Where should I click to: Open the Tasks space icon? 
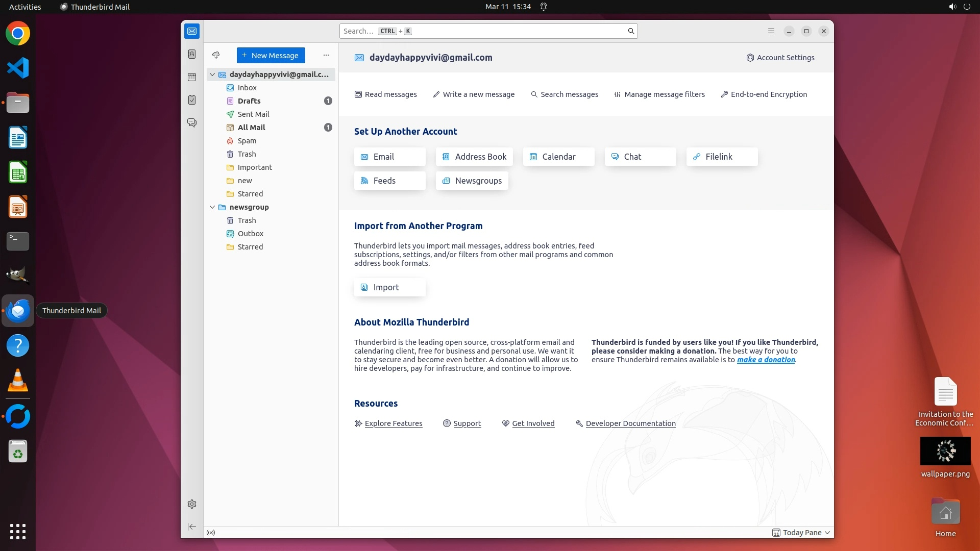[192, 100]
